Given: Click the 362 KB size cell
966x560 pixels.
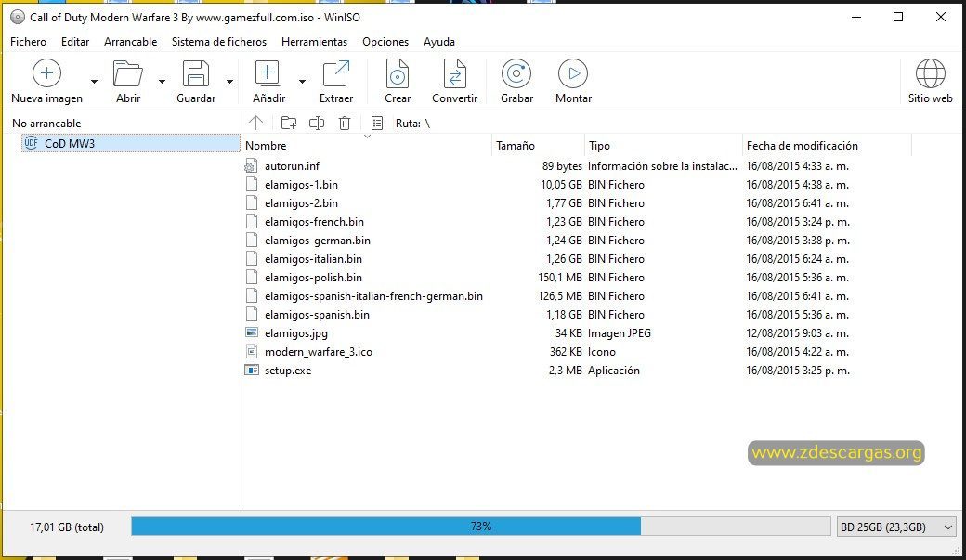Looking at the screenshot, I should 566,352.
